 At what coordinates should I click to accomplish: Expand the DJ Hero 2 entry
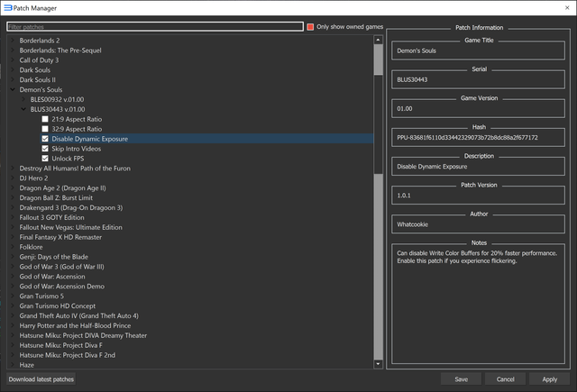[13, 178]
